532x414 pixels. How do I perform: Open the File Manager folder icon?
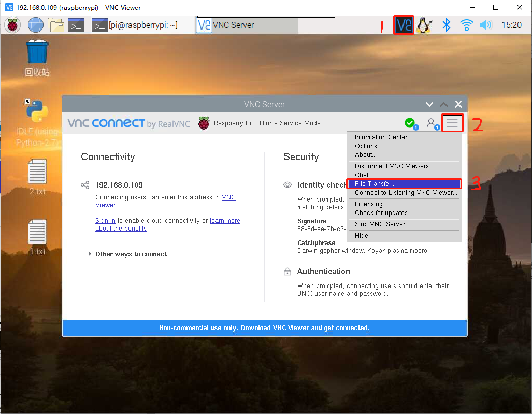(56, 25)
